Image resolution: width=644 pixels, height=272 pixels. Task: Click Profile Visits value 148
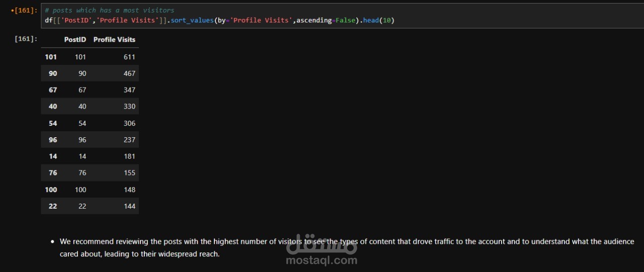[129, 190]
